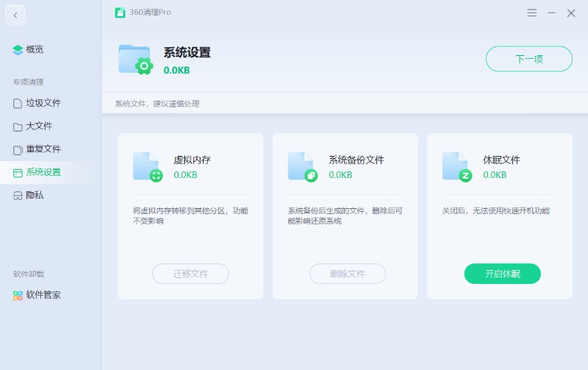Click the 将虚拟内存转移到其他分区 description
The height and width of the screenshot is (370, 588).
click(x=190, y=216)
